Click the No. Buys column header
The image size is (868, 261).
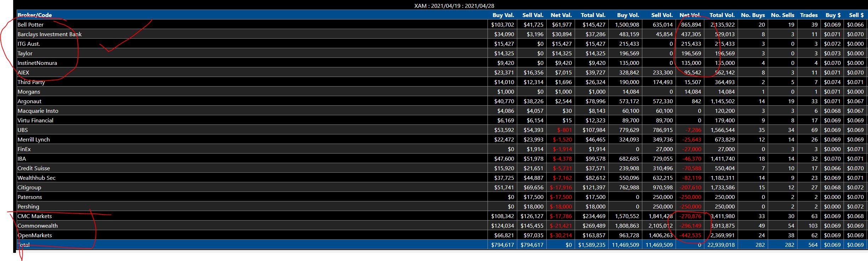point(753,15)
